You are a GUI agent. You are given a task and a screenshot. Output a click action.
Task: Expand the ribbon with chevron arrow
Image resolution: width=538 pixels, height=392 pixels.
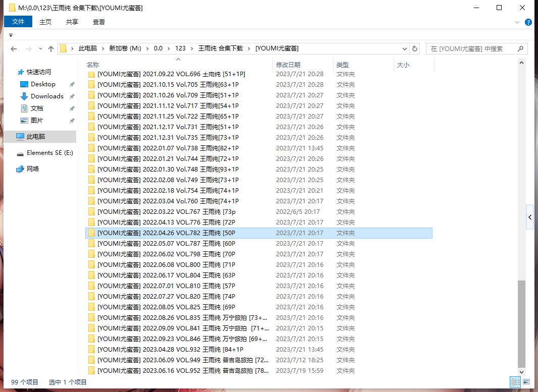click(517, 22)
